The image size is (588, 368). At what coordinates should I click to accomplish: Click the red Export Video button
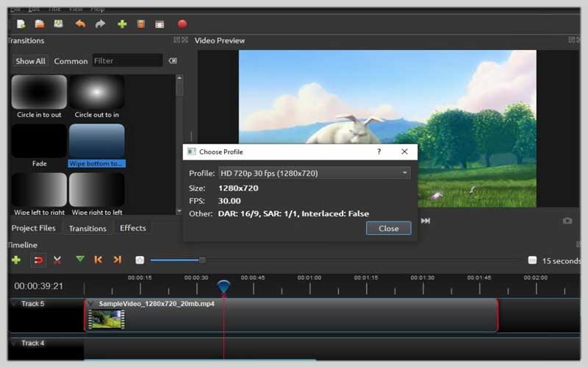click(182, 24)
